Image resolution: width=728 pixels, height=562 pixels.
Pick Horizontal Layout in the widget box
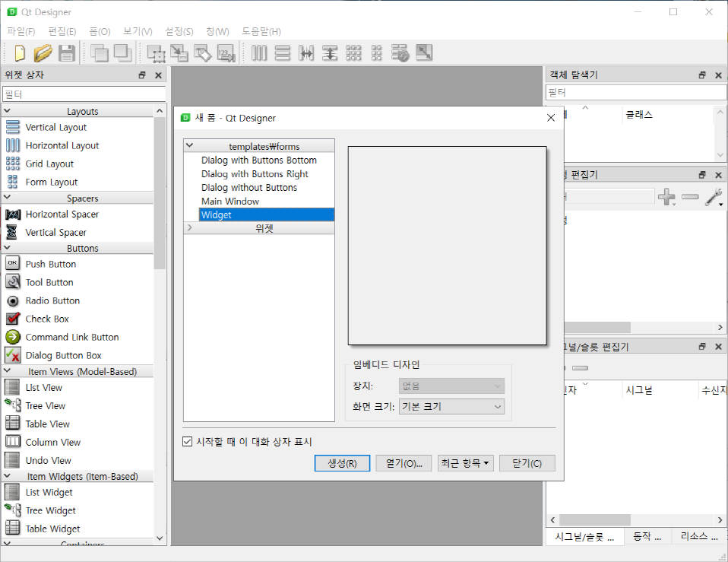(62, 145)
